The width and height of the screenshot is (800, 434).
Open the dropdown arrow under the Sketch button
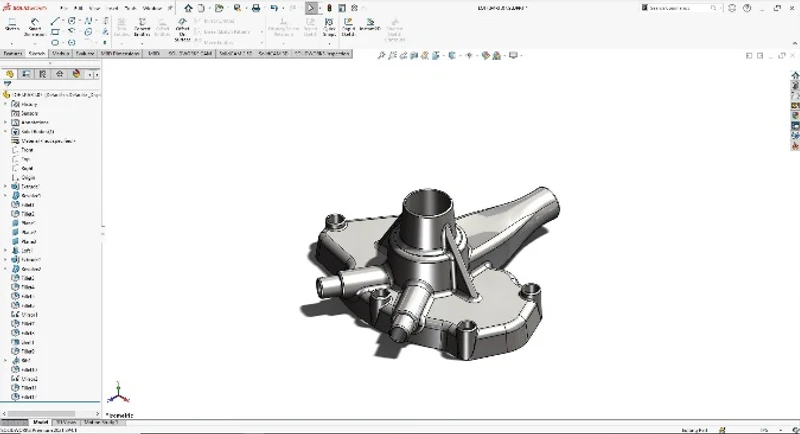point(12,43)
